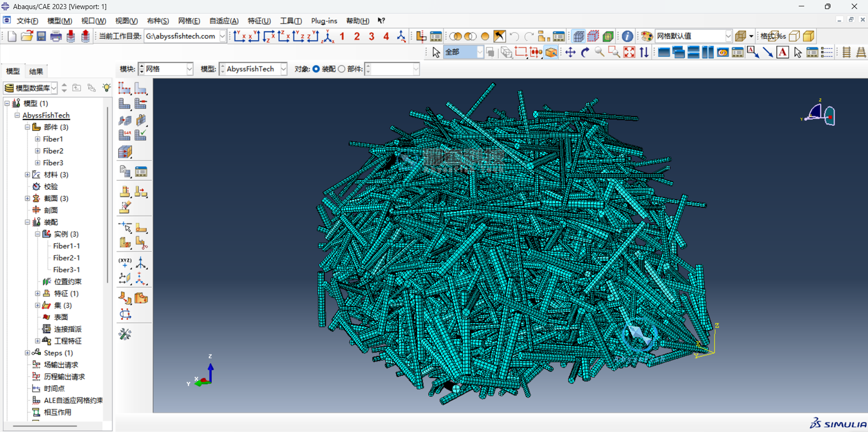Select the 装配 (assembly) object radio button
Screen dimensions: 868x432
click(316, 69)
